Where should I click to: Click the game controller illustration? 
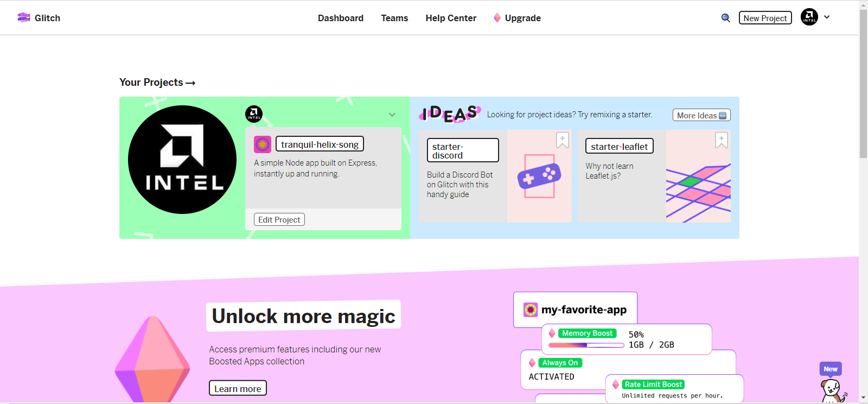coord(539,176)
